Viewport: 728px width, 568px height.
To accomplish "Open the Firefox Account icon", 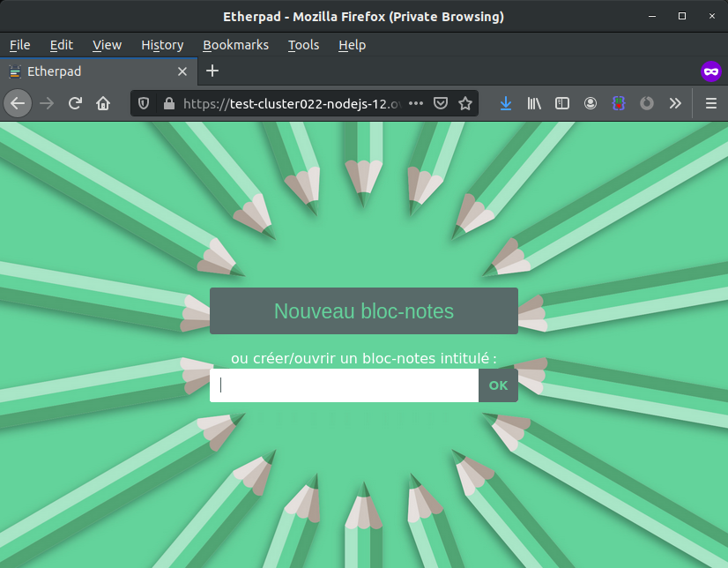I will pos(591,103).
